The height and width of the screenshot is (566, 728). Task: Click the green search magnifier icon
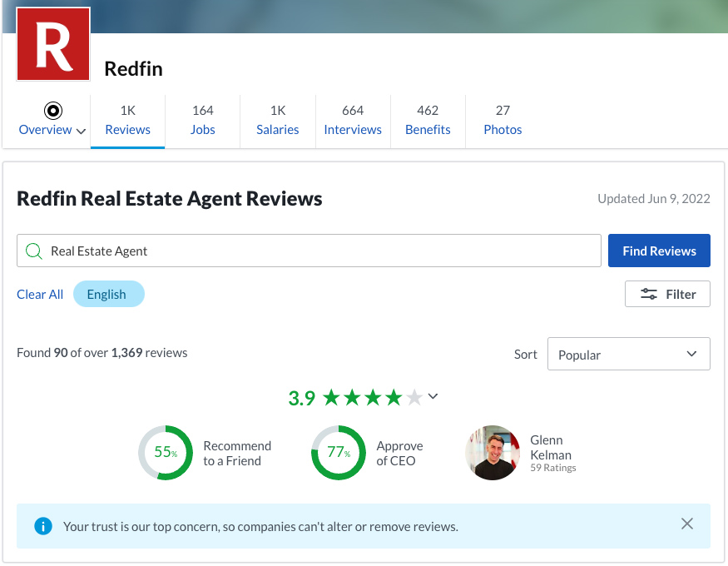tap(34, 251)
